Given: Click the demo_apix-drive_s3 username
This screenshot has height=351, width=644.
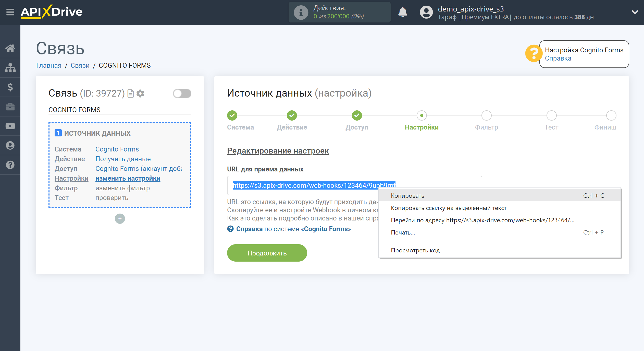Looking at the screenshot, I should (x=471, y=9).
